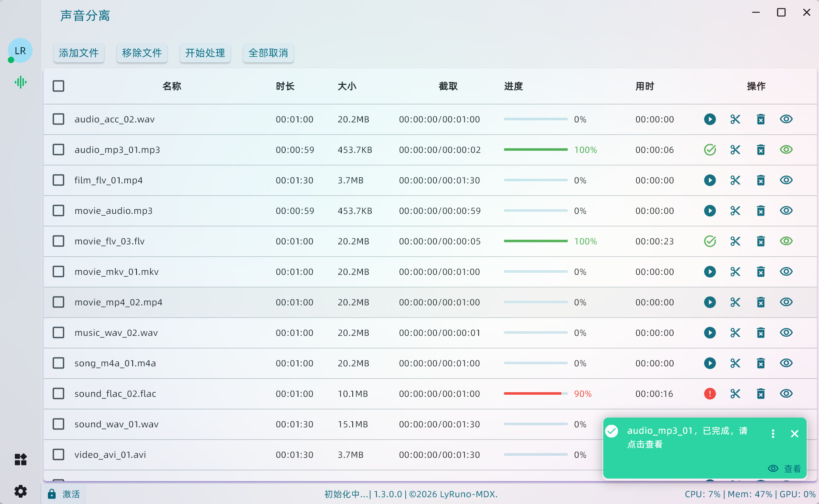
Task: Click the error icon on sound_flac_02.flac row
Action: coord(710,393)
